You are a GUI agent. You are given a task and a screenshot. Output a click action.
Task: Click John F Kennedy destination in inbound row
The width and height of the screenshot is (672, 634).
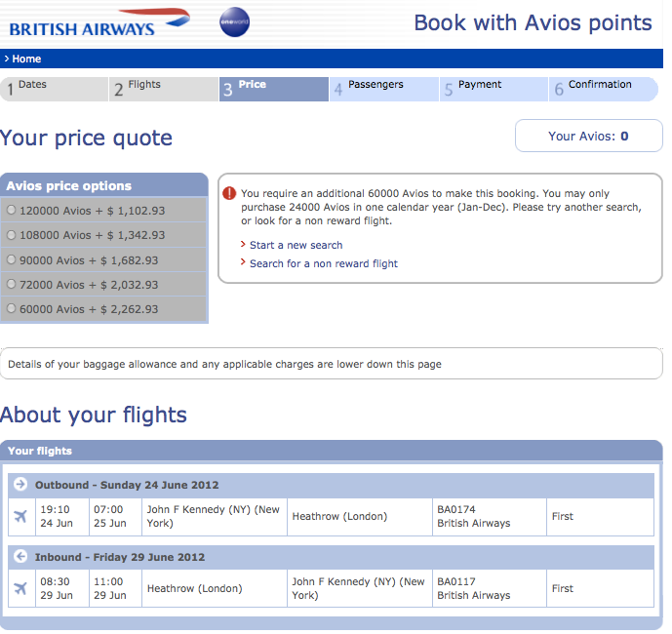tap(358, 588)
